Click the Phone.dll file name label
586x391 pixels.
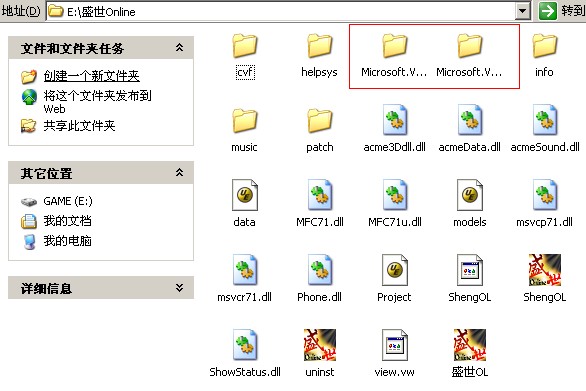(320, 297)
